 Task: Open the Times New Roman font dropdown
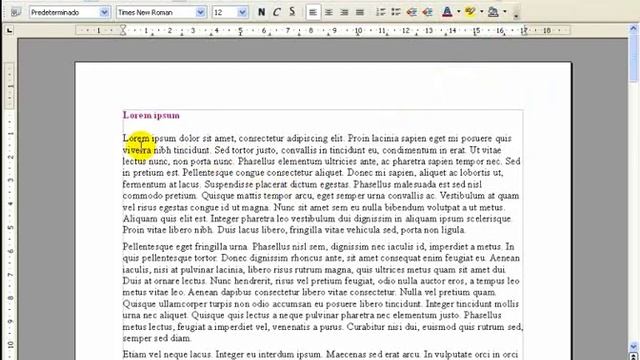click(200, 12)
